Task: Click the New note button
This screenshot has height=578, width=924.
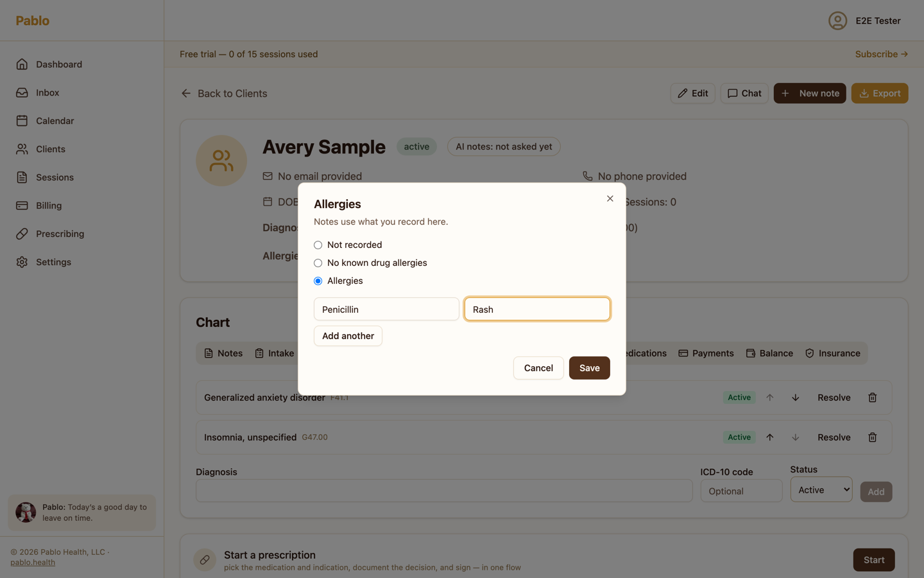Action: (810, 93)
